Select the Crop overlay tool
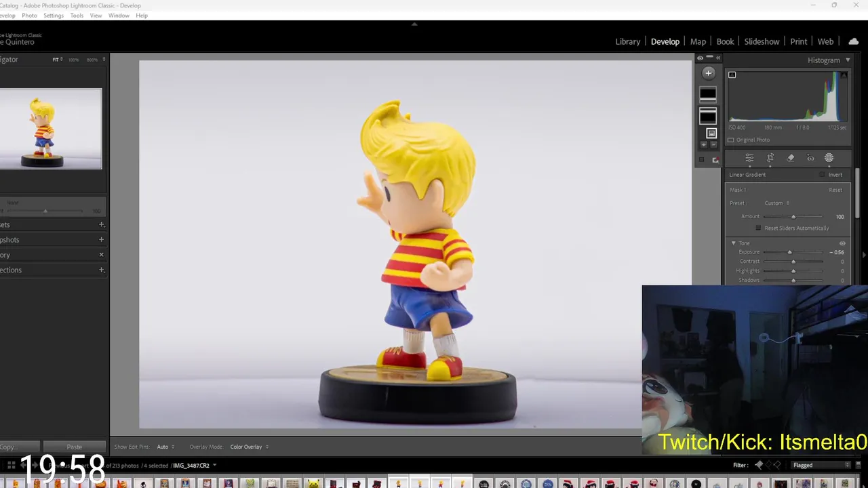868x488 pixels. (x=770, y=158)
